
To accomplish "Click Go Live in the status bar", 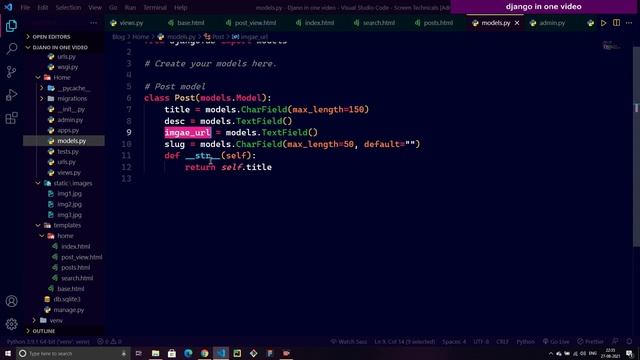I will 556,342.
